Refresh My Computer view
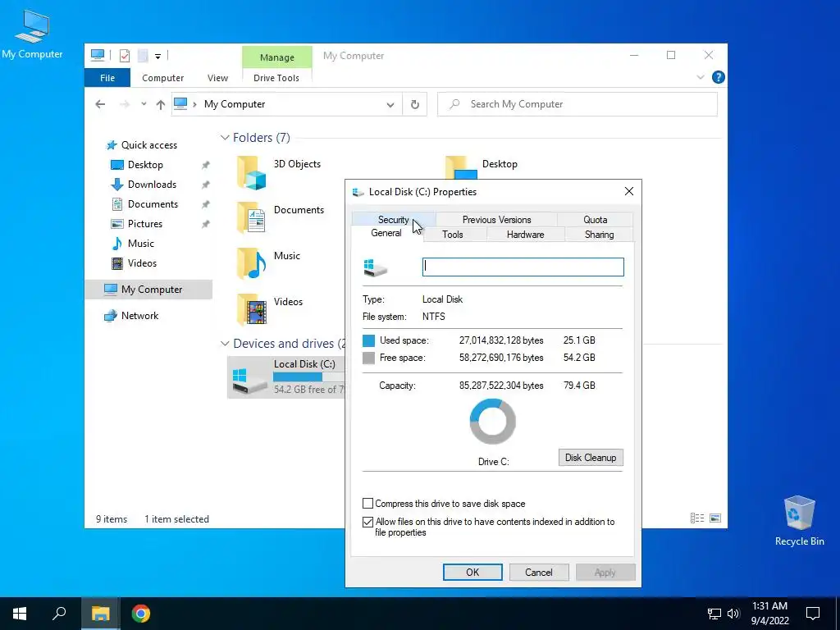This screenshot has height=630, width=840. click(414, 104)
